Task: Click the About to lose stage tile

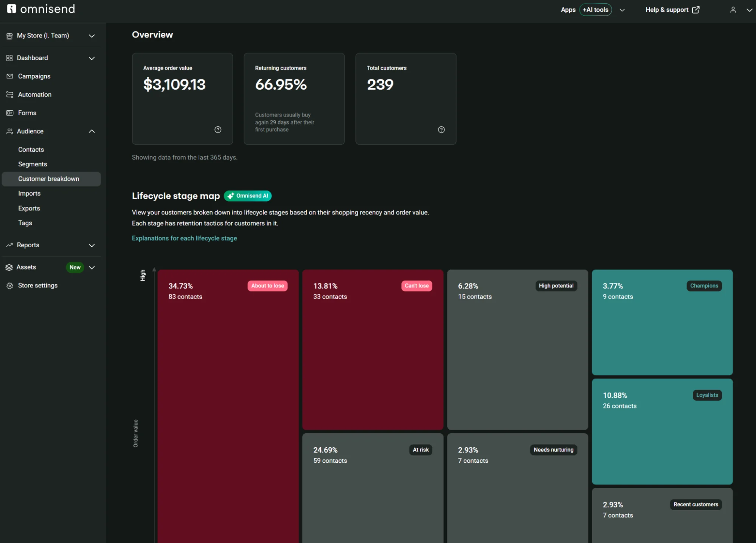Action: coord(228,406)
